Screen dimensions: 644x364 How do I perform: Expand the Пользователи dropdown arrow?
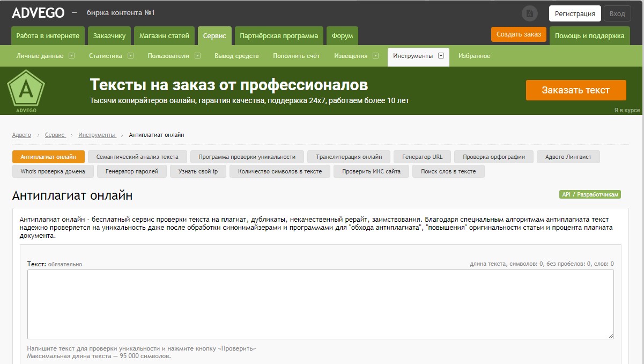tap(197, 55)
